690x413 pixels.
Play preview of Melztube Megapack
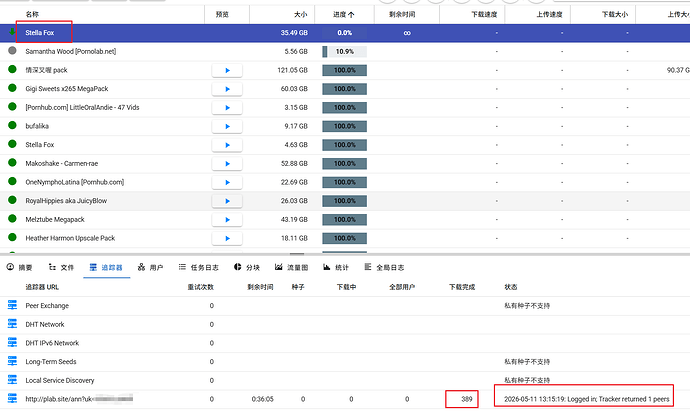pyautogui.click(x=227, y=220)
